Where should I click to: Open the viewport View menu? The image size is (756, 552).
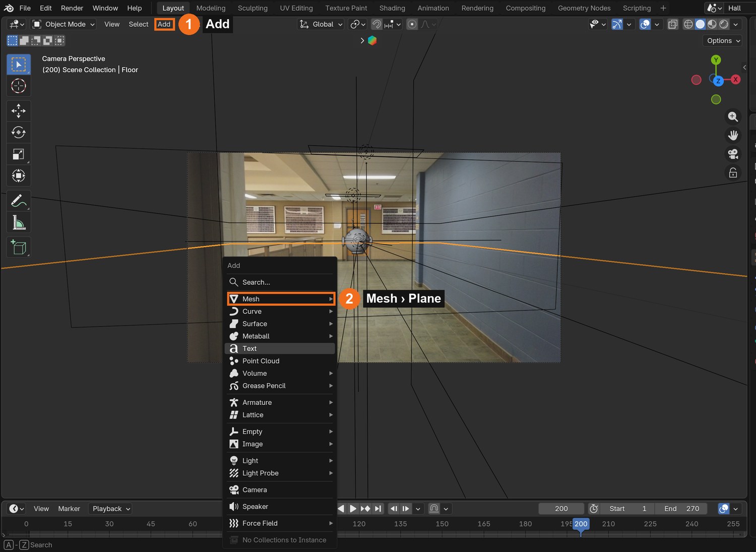[x=112, y=24]
